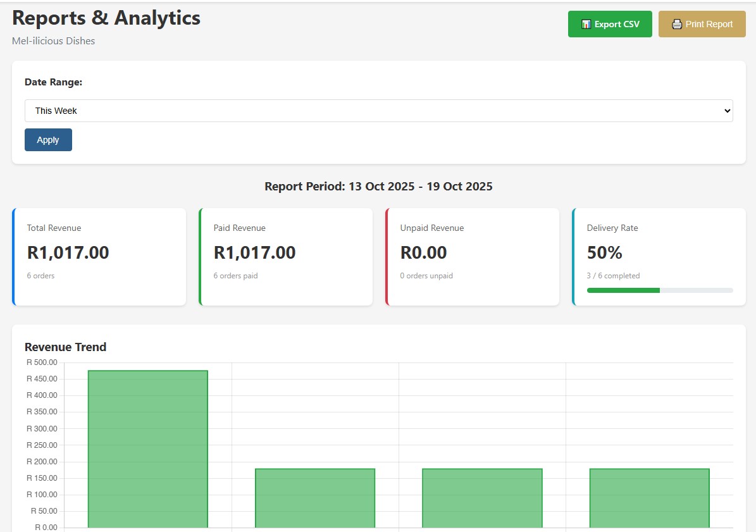Click the Export CSV button
This screenshot has height=532, width=756.
[610, 23]
